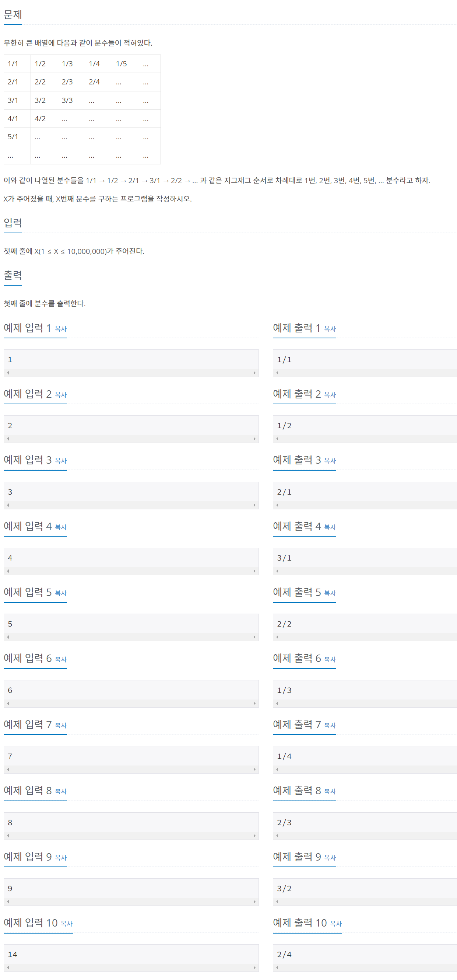Click the 출력 section heading

tap(13, 275)
